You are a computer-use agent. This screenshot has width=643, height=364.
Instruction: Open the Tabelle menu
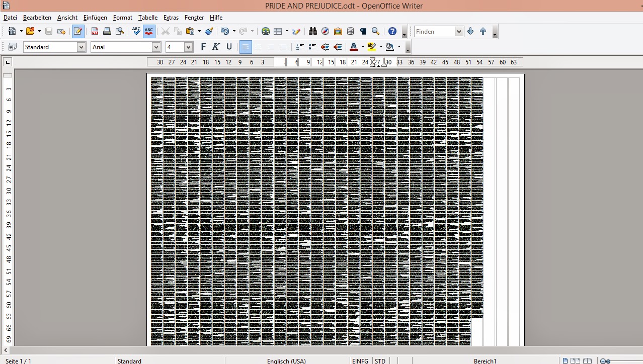148,18
